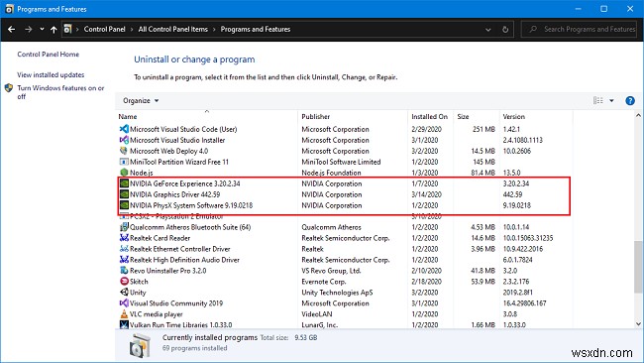The width and height of the screenshot is (644, 363).
Task: Click the Control Panel icon in address bar
Action: tap(67, 29)
